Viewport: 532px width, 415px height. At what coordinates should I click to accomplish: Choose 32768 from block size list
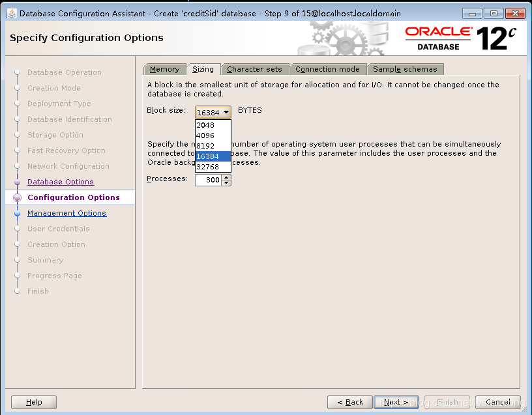tap(213, 167)
